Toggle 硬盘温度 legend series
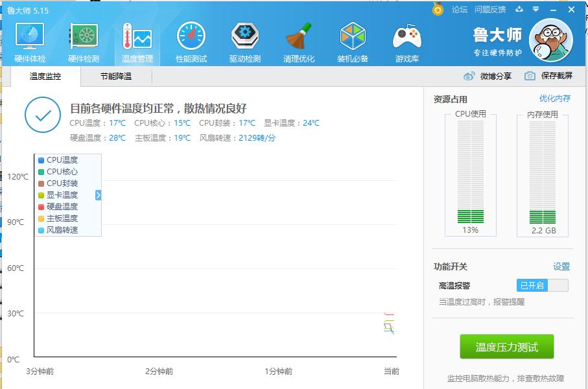The width and height of the screenshot is (588, 389). 58,207
